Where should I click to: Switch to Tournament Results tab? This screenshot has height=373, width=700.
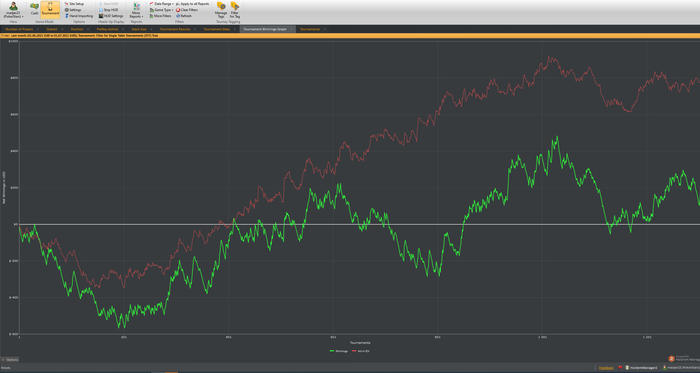[x=175, y=29]
